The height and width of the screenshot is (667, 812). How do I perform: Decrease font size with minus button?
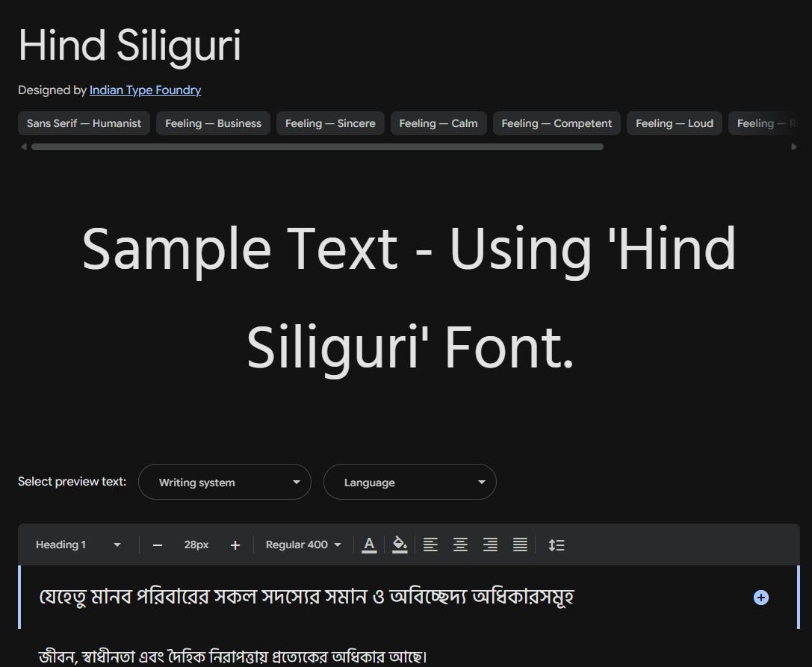(158, 545)
